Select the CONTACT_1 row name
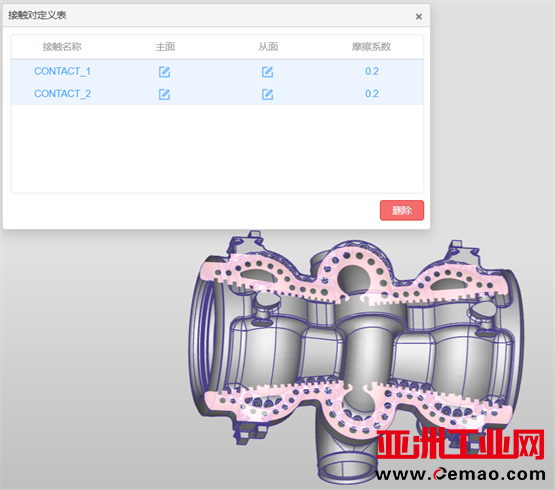 coord(62,71)
